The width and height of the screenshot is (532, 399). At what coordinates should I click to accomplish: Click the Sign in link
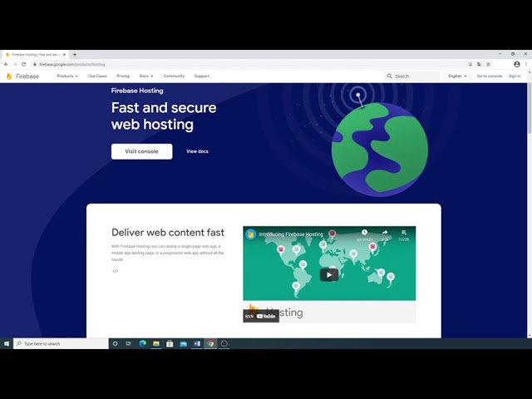[515, 76]
